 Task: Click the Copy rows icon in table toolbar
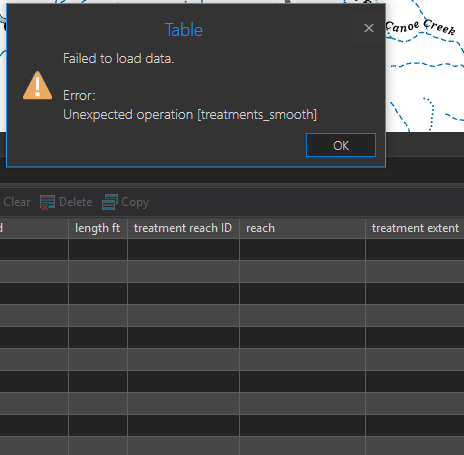click(110, 202)
